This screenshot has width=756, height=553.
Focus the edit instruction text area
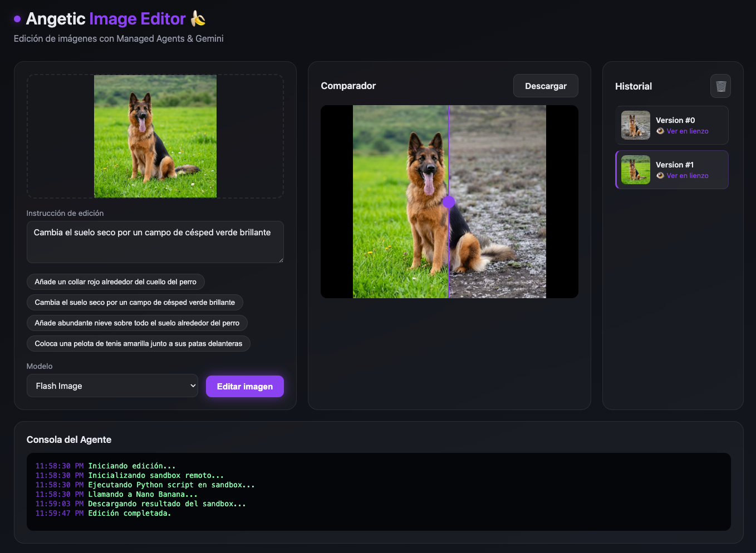point(155,242)
